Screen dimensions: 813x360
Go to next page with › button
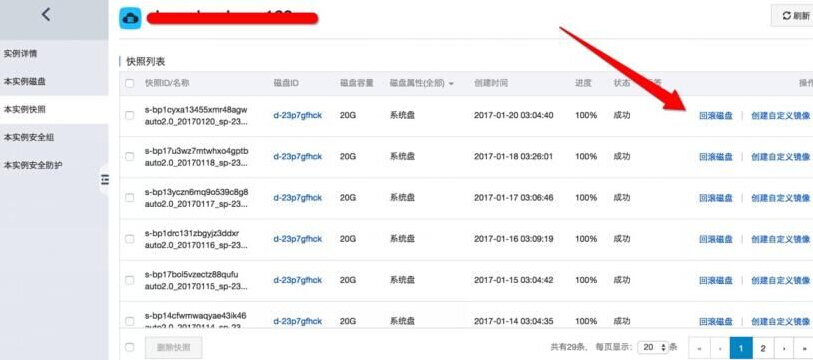(784, 348)
